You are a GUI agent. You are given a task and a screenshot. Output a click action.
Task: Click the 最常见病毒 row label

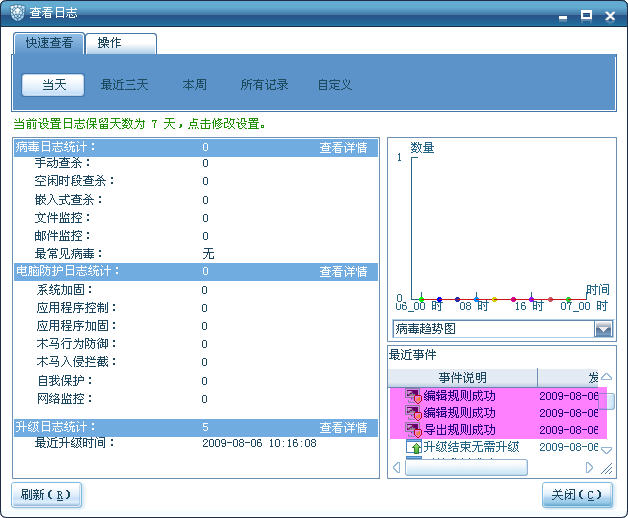tap(68, 254)
